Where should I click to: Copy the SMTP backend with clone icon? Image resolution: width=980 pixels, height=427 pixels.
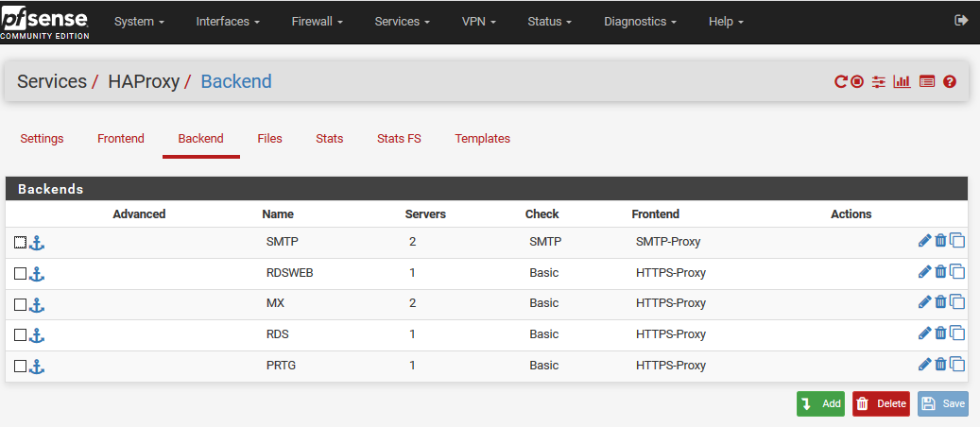[957, 240]
